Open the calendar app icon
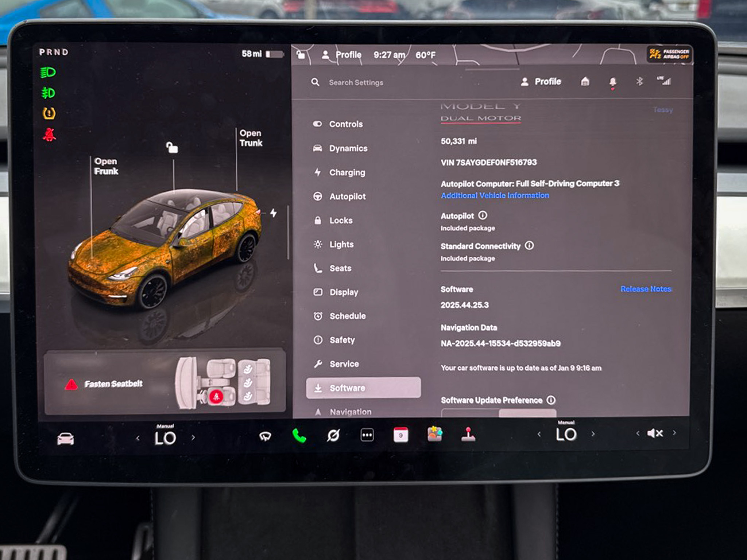This screenshot has width=747, height=560. coord(400,435)
